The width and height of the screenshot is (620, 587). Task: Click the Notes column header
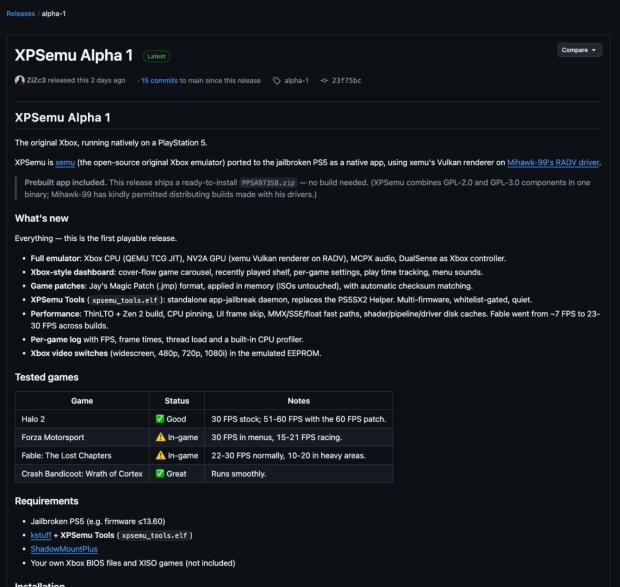[299, 401]
